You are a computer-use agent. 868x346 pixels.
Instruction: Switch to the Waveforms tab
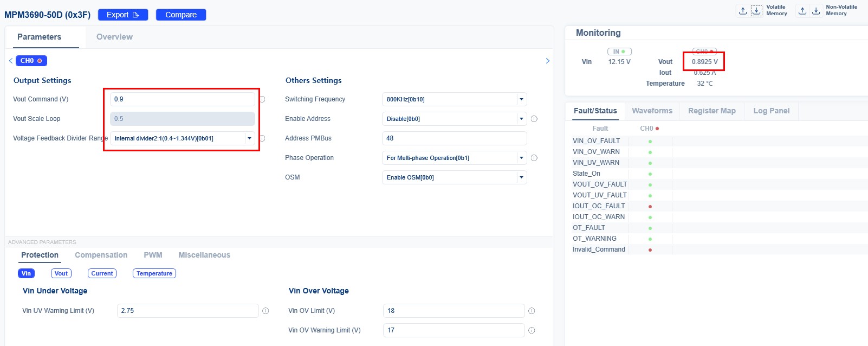pos(652,111)
